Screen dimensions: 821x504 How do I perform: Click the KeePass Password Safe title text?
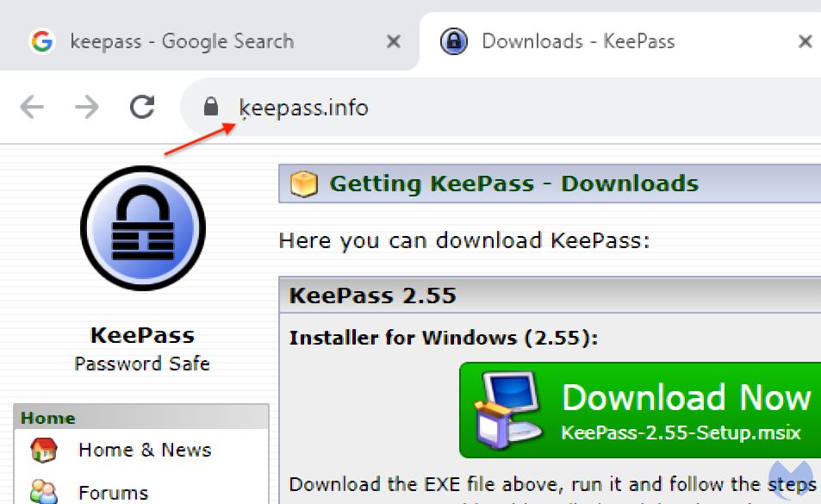(x=142, y=348)
